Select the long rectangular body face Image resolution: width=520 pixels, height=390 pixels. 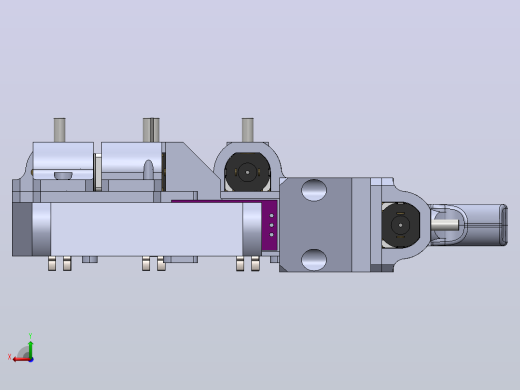(x=147, y=229)
